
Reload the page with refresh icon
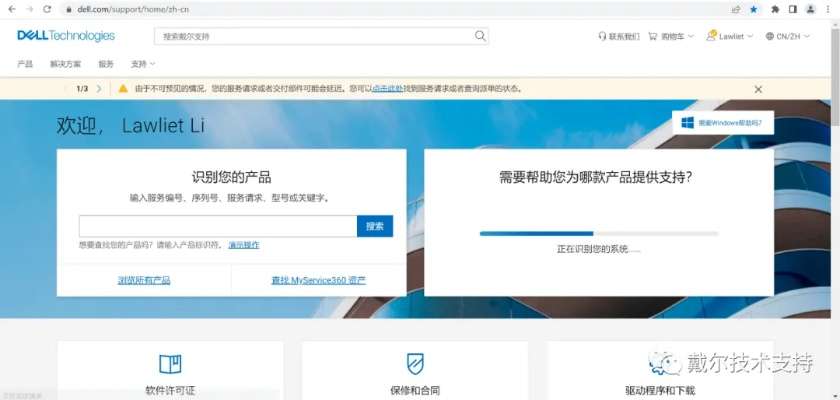46,9
